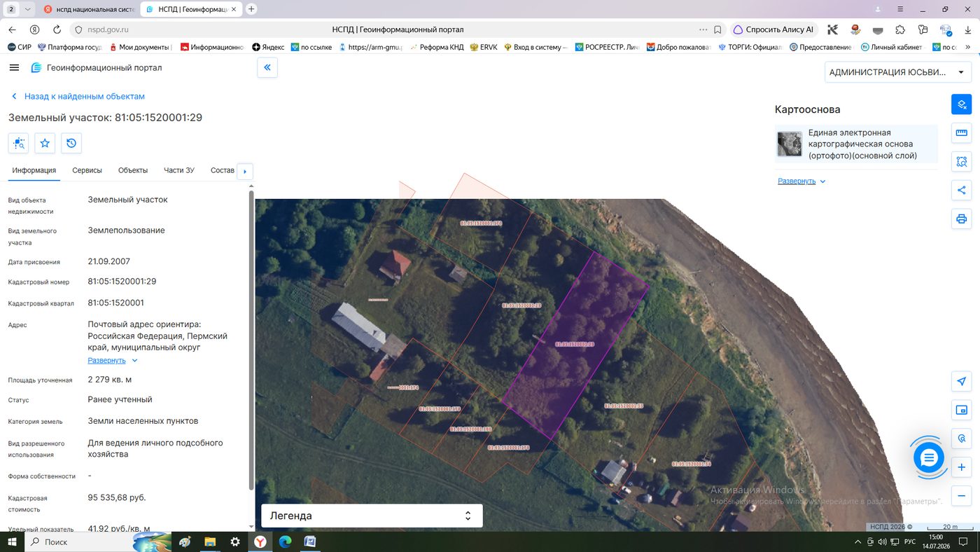This screenshot has height=552, width=980.
Task: Open the browser tab list dropdown
Action: 27,9
